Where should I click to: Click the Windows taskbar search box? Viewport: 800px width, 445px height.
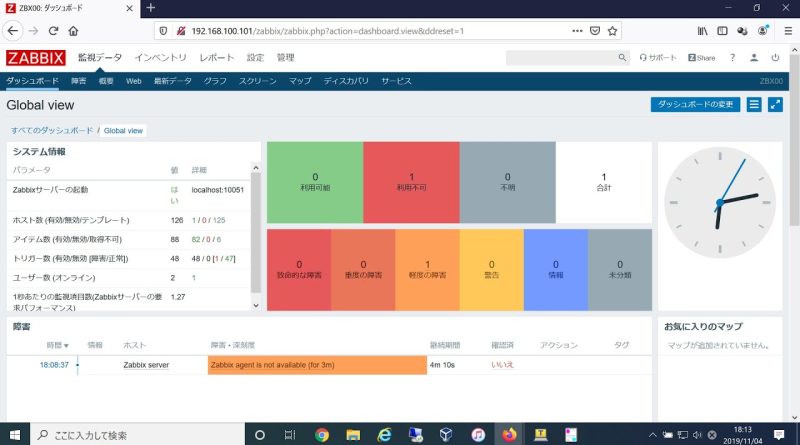pos(138,435)
